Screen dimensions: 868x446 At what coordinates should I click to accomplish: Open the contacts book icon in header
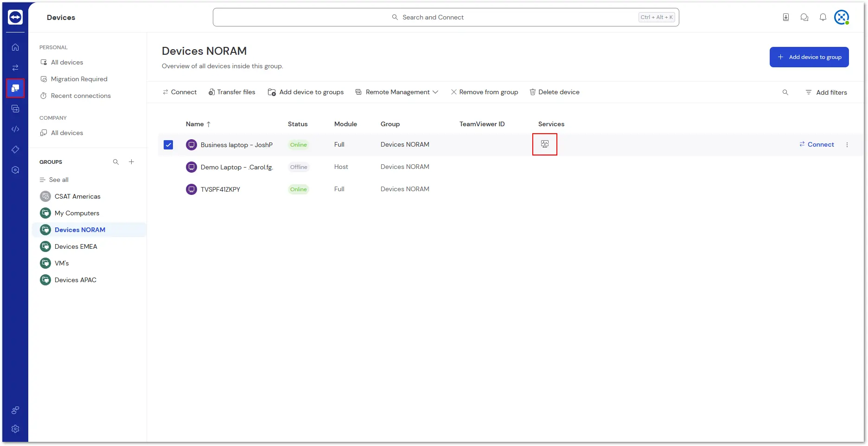pos(786,17)
